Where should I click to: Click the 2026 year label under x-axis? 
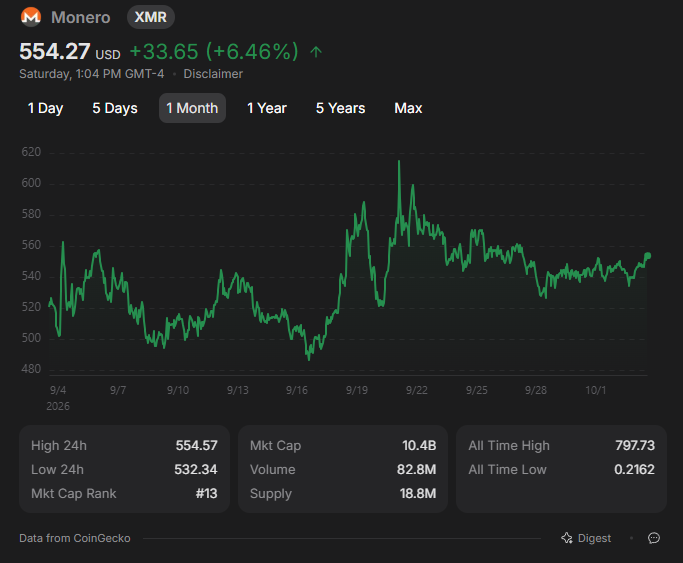(x=58, y=406)
